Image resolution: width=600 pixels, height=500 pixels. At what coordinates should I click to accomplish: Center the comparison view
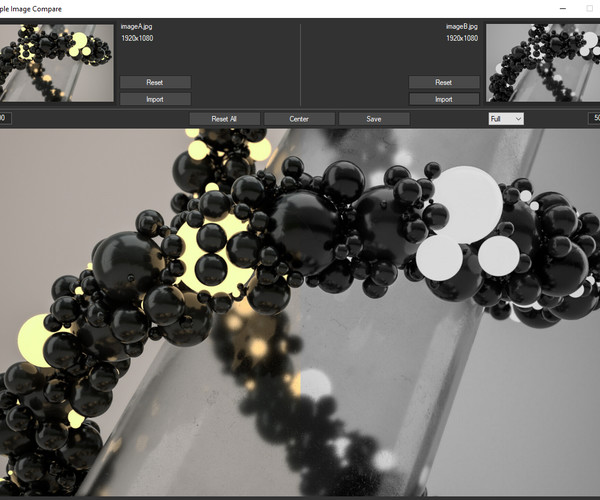click(299, 119)
